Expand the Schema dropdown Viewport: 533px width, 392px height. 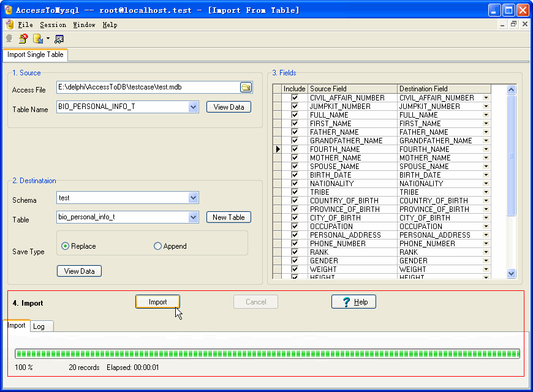193,198
